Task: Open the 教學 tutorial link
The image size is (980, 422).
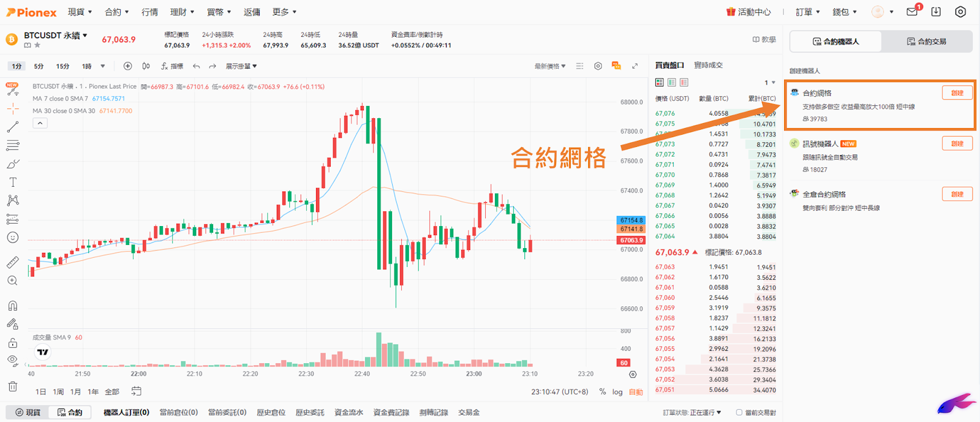Action: click(764, 39)
